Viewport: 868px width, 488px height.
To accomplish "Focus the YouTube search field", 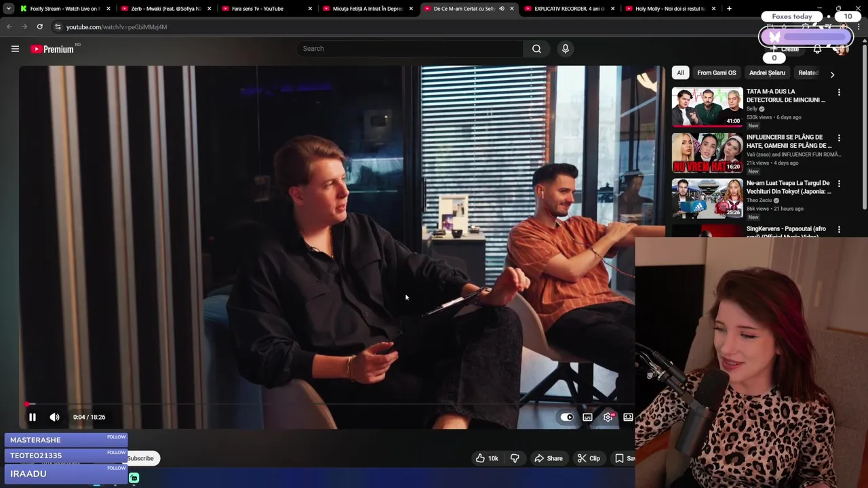I will (410, 49).
